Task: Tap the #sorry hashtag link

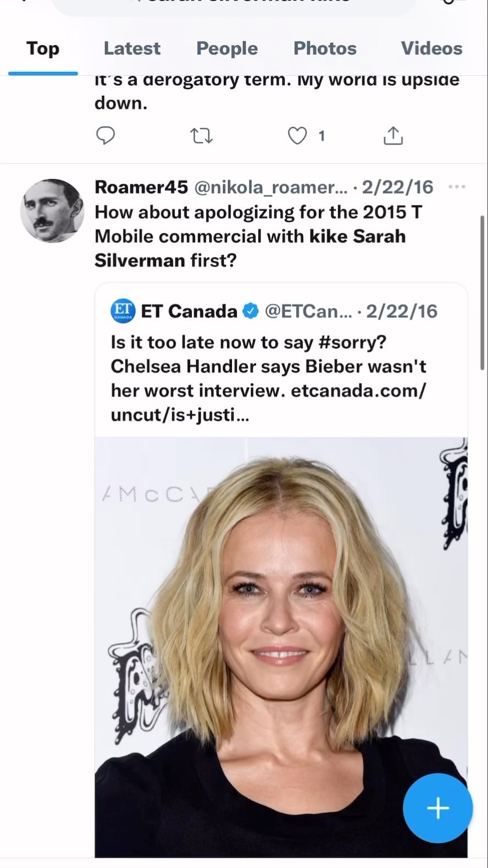Action: [x=352, y=342]
